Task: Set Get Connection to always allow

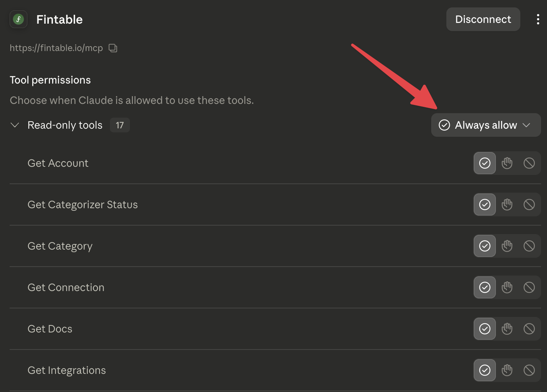Action: [x=485, y=287]
